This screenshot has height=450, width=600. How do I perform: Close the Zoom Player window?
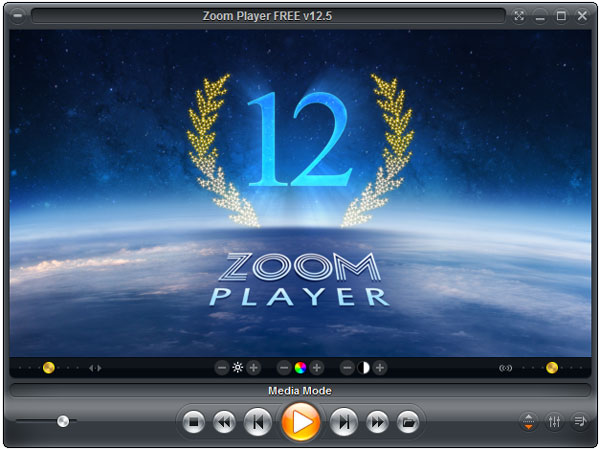(582, 16)
